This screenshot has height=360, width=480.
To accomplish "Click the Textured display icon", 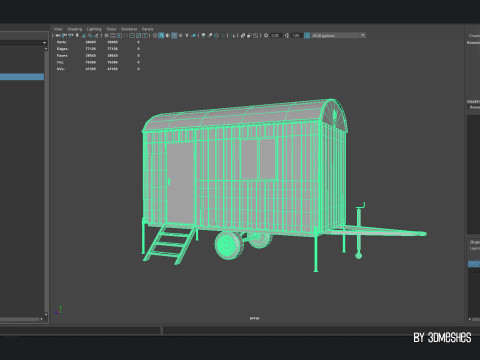I will [x=180, y=35].
